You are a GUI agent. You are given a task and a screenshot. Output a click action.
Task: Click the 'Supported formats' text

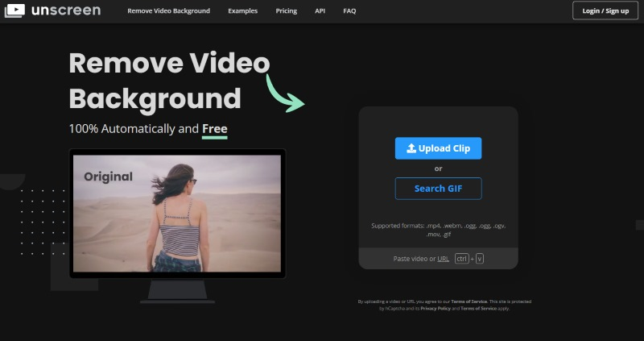pos(438,230)
